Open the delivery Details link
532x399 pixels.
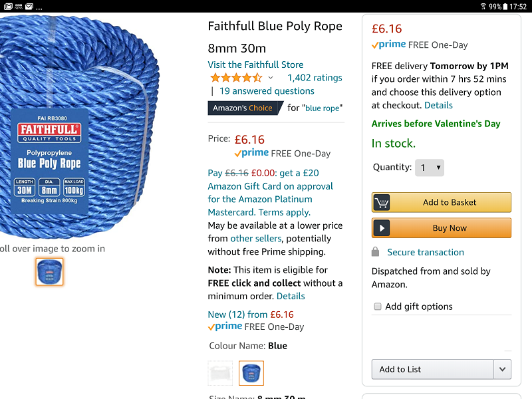[x=438, y=104]
